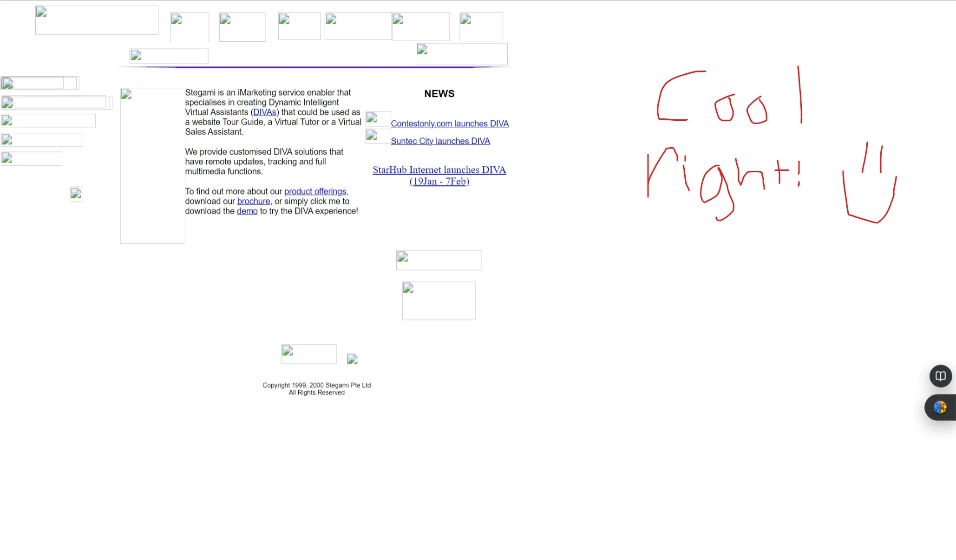Image resolution: width=956 pixels, height=560 pixels.
Task: Open the DIVAs link in the intro paragraph
Action: click(264, 112)
